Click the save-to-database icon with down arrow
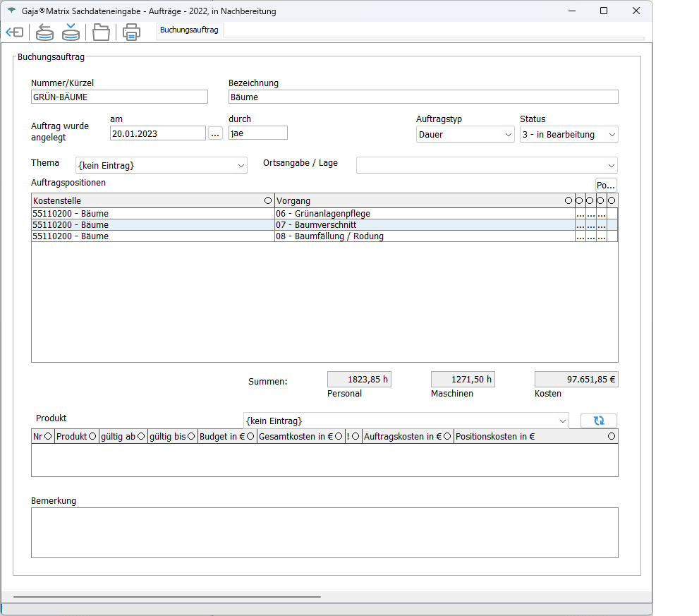Image resolution: width=699 pixels, height=616 pixels. point(71,32)
